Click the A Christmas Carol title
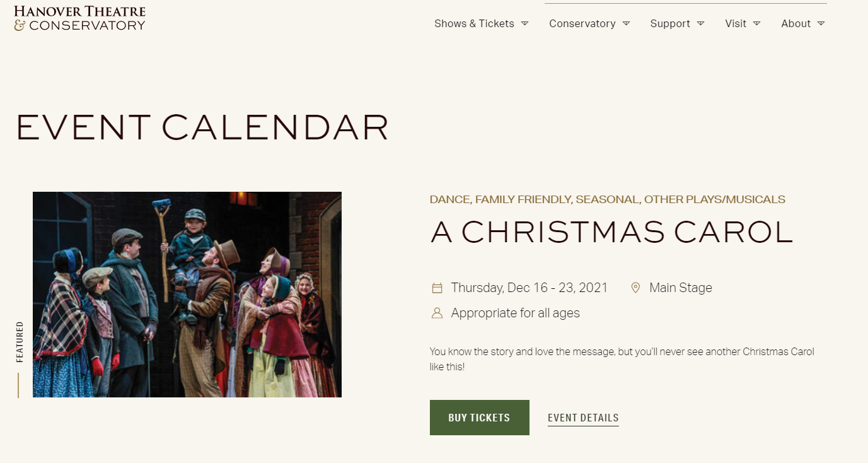The image size is (868, 463). coord(611,233)
